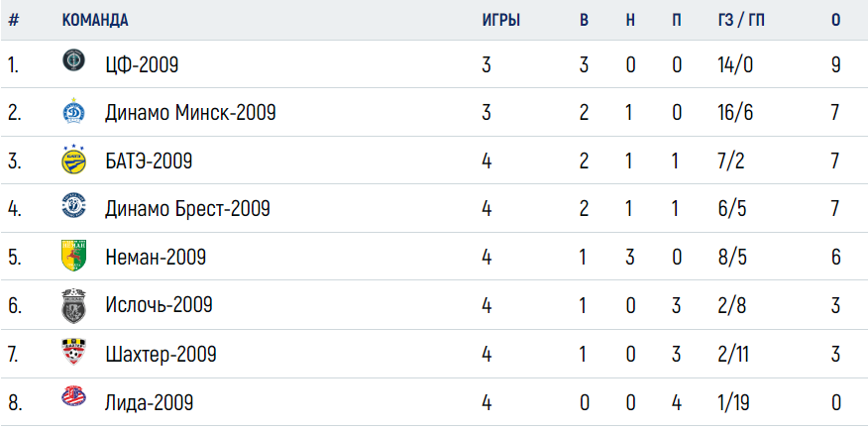This screenshot has height=430, width=868.
Task: Select the Лида-2009 team name
Action: [149, 402]
